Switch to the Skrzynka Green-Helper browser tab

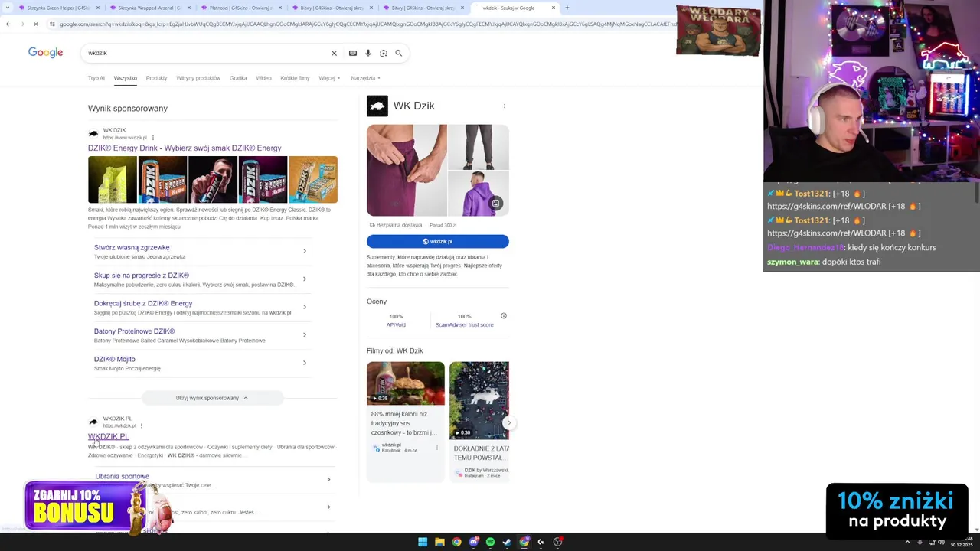point(59,8)
